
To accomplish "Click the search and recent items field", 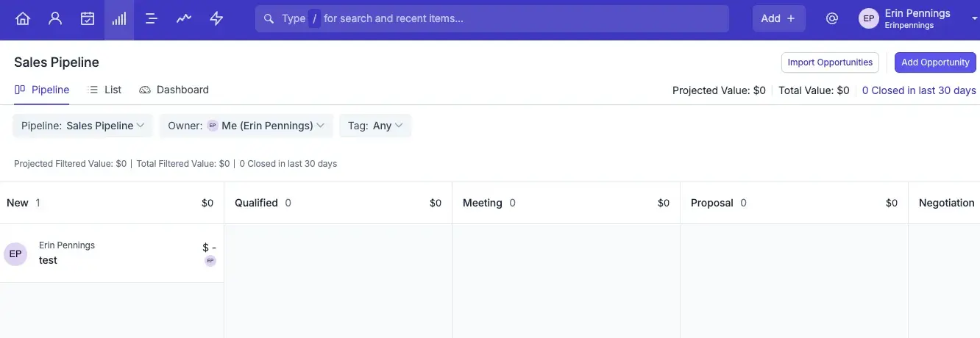I will pos(491,19).
